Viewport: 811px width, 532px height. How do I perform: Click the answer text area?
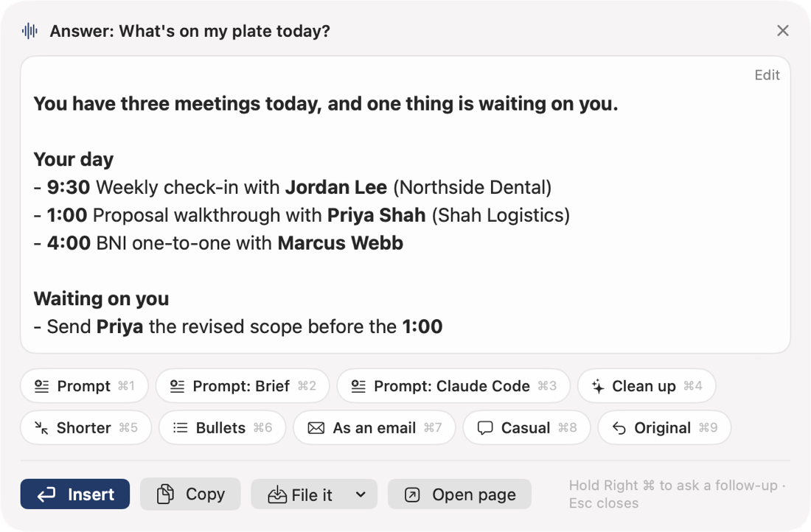tap(405, 205)
